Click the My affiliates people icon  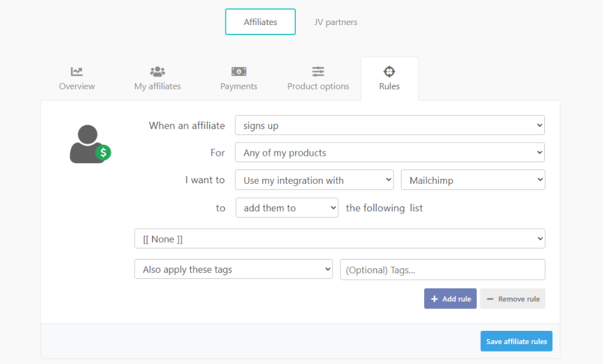tap(158, 71)
